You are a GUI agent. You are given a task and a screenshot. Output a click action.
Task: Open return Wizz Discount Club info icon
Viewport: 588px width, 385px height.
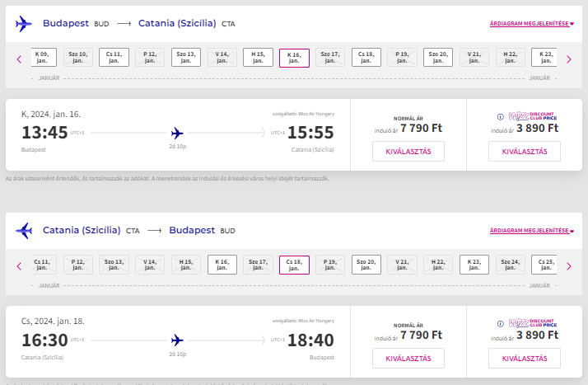coord(501,323)
